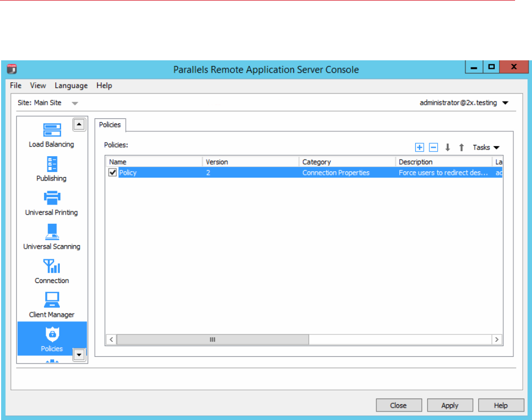This screenshot has width=532, height=420.
Task: Click the 'Force users to redirect des…' description cell
Action: (x=443, y=173)
